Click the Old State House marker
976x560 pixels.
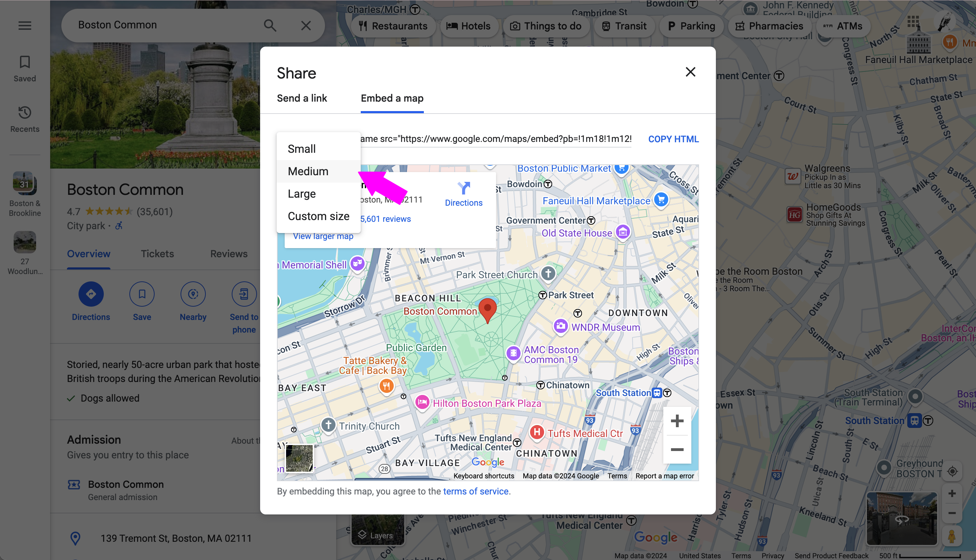pos(623,232)
